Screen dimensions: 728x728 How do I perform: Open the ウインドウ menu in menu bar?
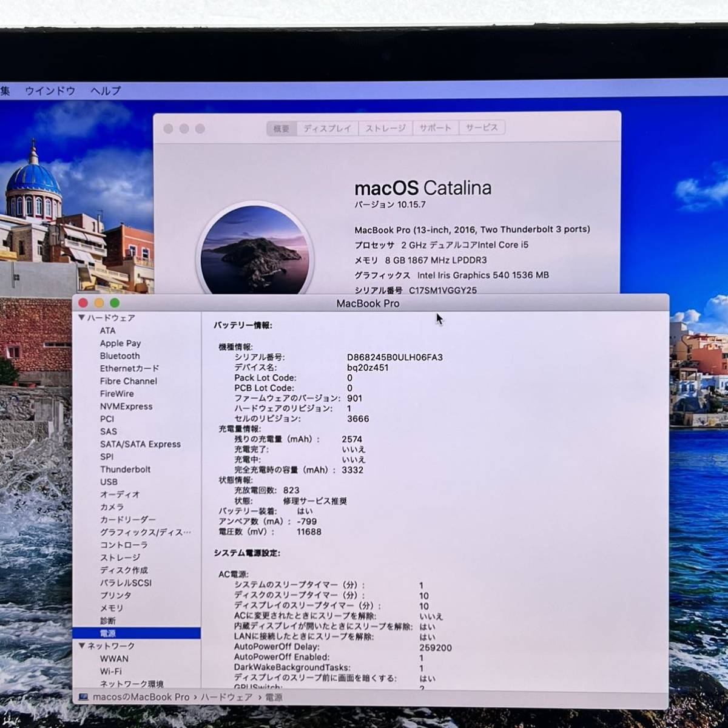tap(50, 91)
